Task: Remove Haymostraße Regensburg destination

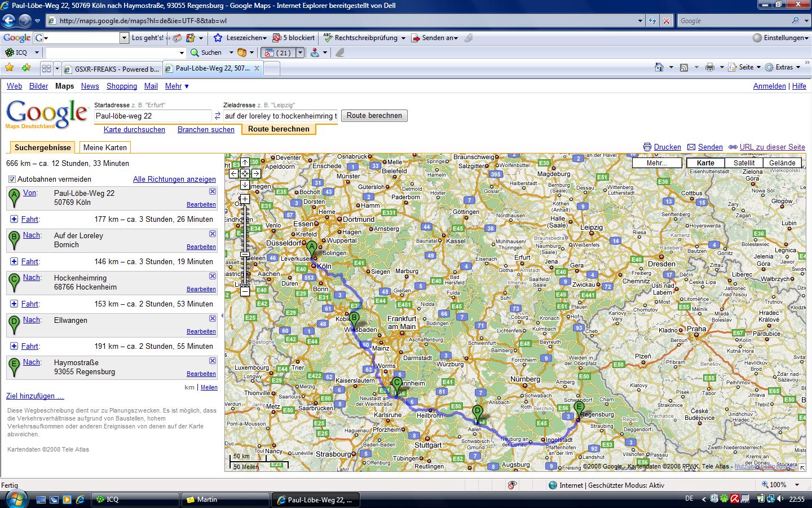Action: [x=213, y=361]
